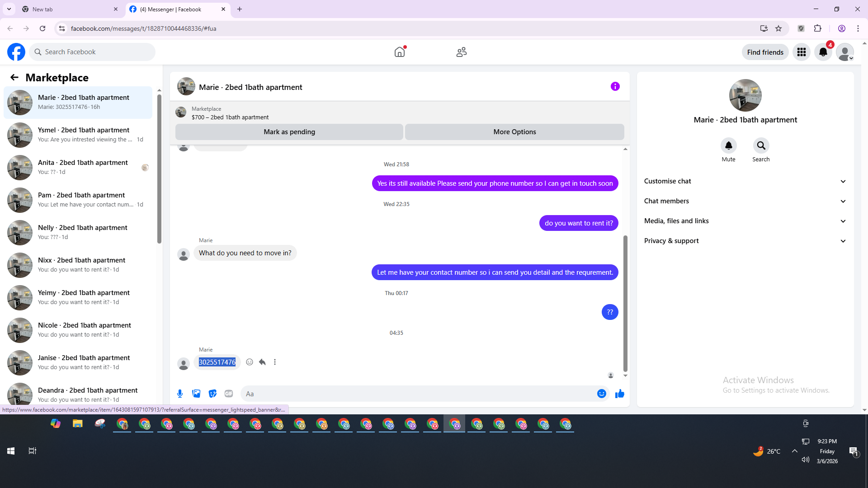
Task: Expand the Customise chat section
Action: 745,181
